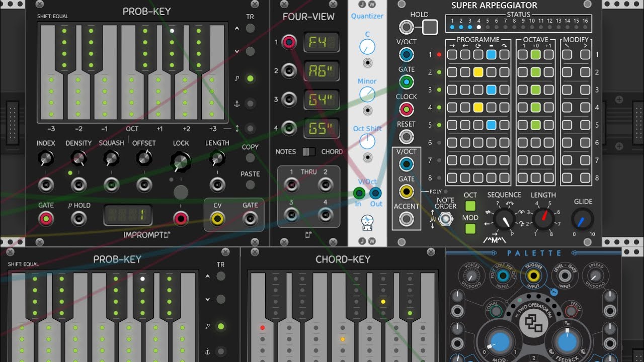
Task: Click the up-down arrow button on top PROB-KEY
Action: point(250,129)
